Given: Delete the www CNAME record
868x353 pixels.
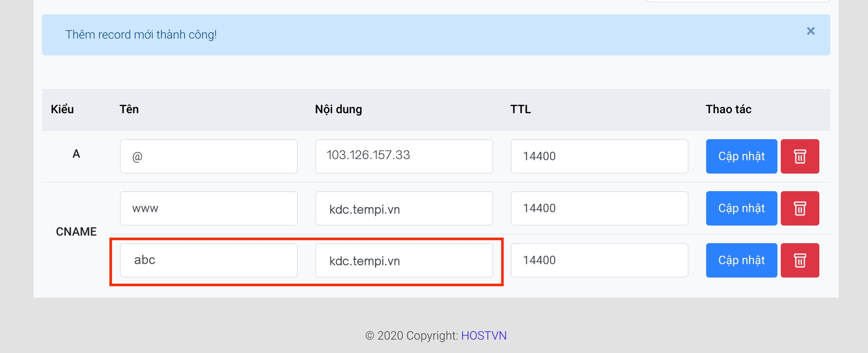Looking at the screenshot, I should point(800,208).
